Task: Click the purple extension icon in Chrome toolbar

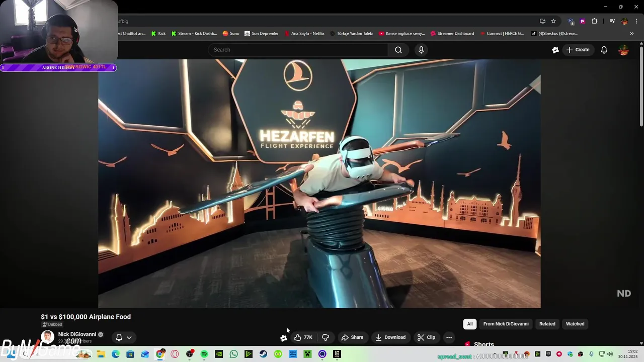Action: pyautogui.click(x=583, y=21)
